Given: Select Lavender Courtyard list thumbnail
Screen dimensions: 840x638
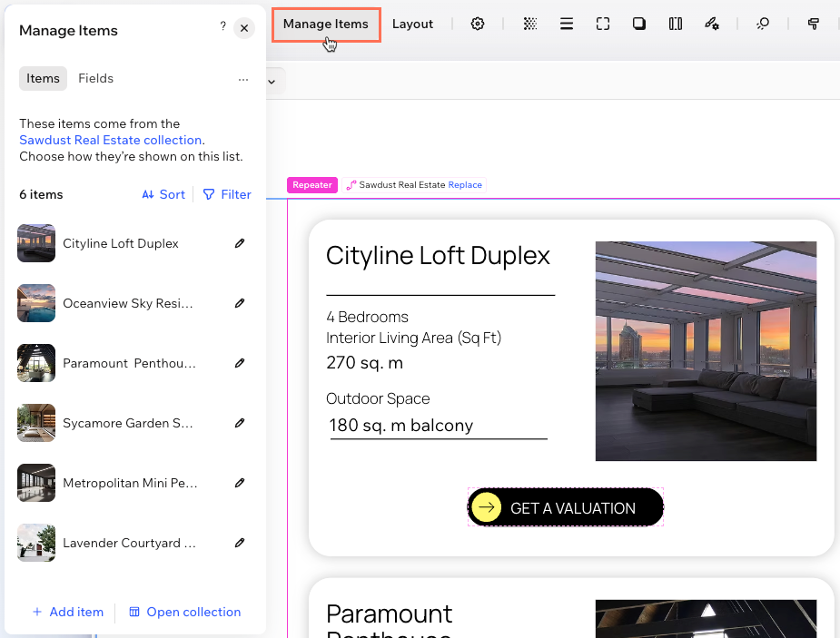Looking at the screenshot, I should [x=36, y=543].
